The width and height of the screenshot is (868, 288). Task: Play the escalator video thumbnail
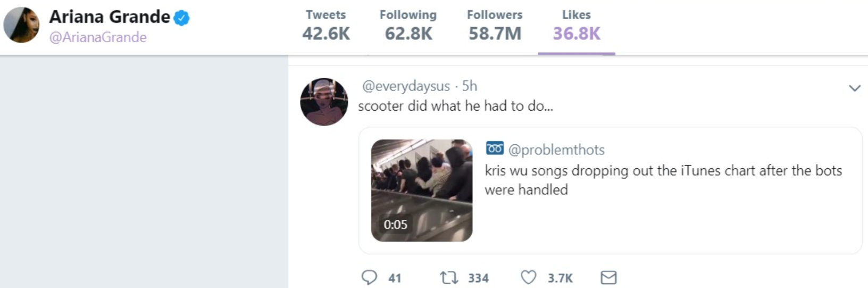(422, 190)
